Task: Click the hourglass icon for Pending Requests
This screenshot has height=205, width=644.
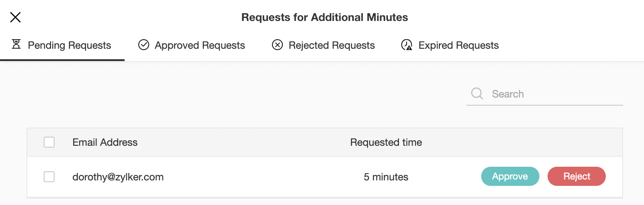Action: coord(16,45)
